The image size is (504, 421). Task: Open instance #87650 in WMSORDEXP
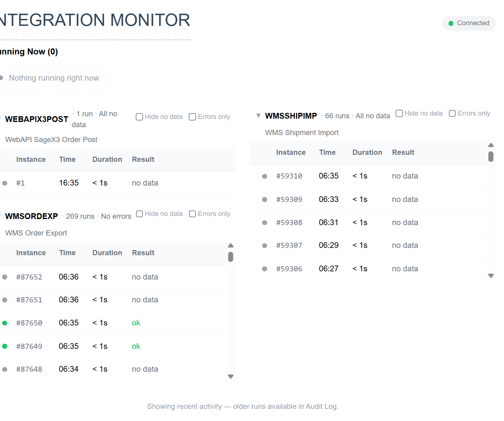(29, 323)
